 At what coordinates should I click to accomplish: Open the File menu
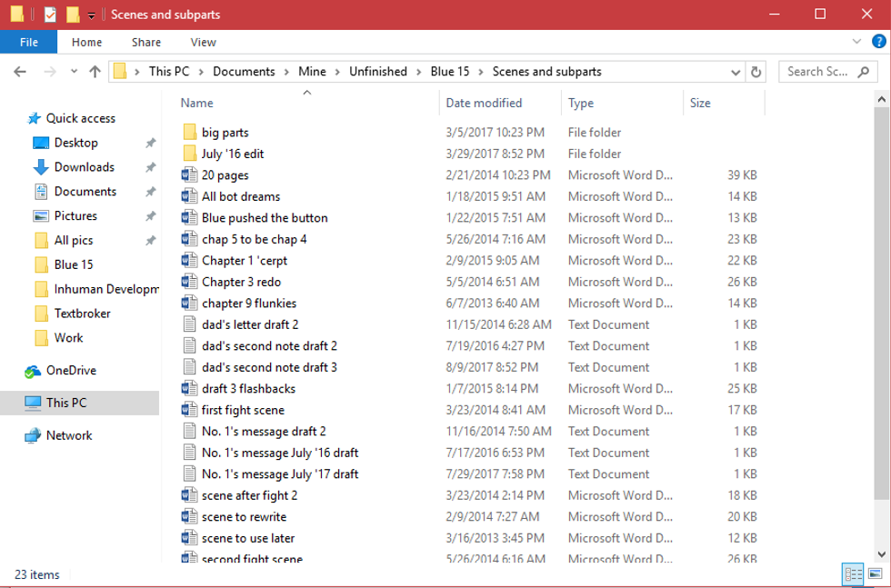click(28, 42)
